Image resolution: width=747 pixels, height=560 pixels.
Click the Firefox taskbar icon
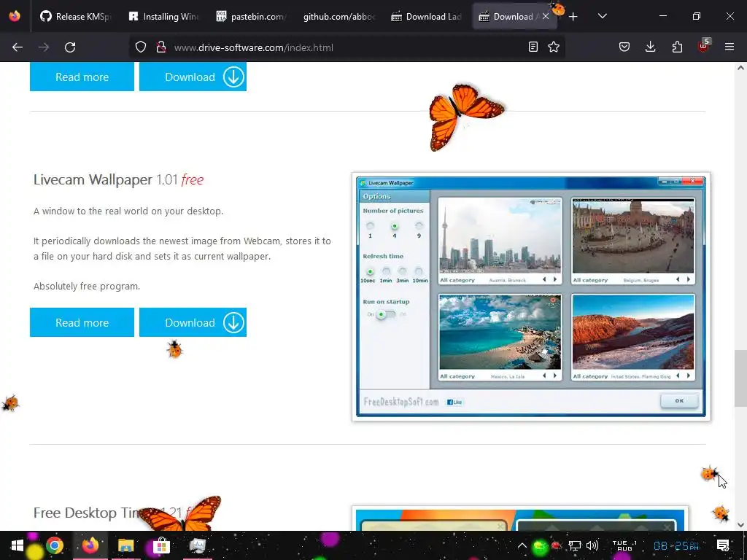tap(90, 545)
